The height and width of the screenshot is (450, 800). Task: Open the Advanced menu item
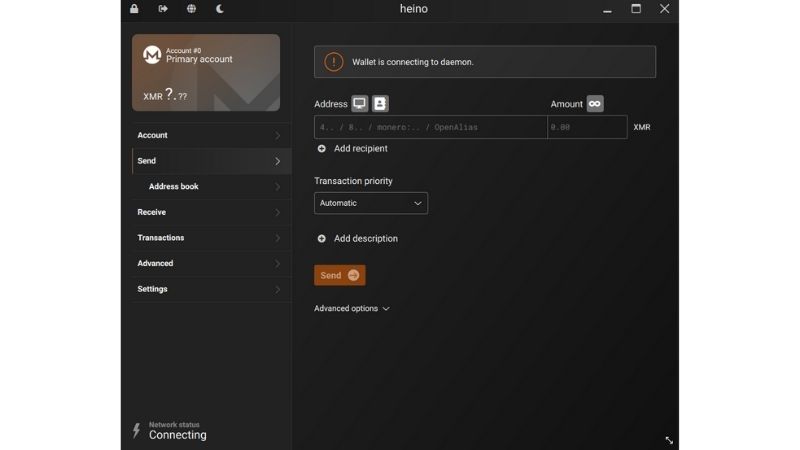coord(211,263)
